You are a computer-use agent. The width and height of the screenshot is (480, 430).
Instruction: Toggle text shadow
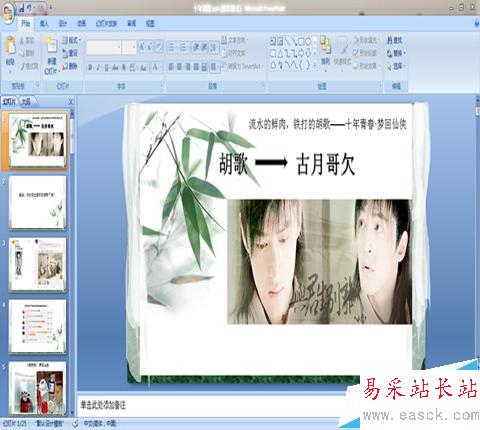124,68
